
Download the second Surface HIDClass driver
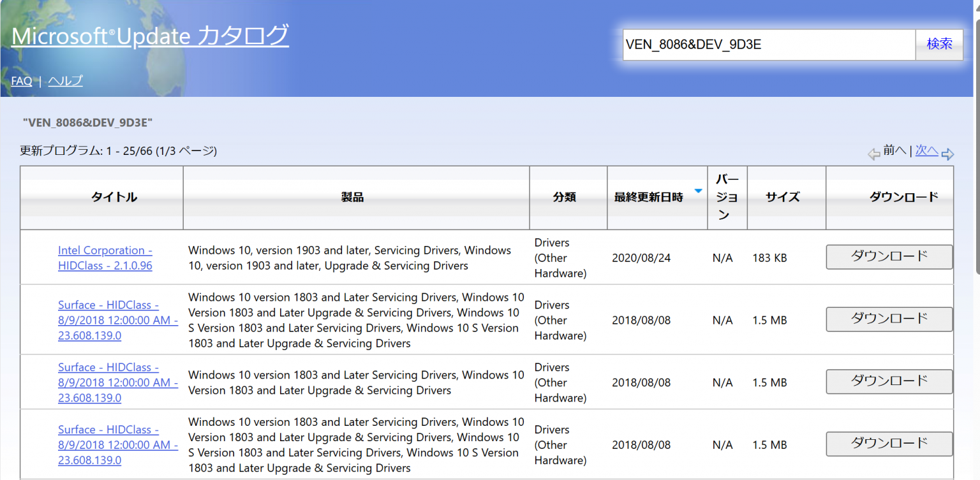point(889,381)
